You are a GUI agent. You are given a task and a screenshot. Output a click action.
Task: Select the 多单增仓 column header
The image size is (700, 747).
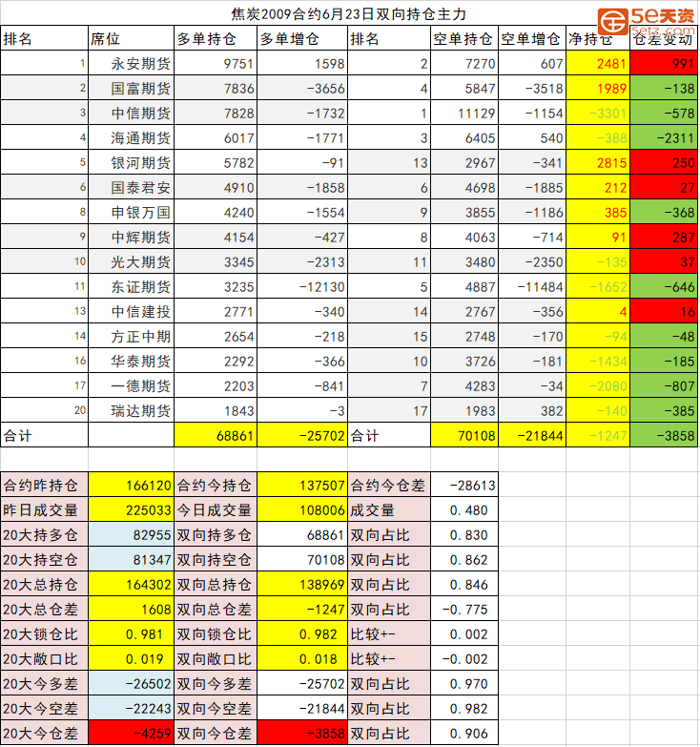tap(302, 38)
